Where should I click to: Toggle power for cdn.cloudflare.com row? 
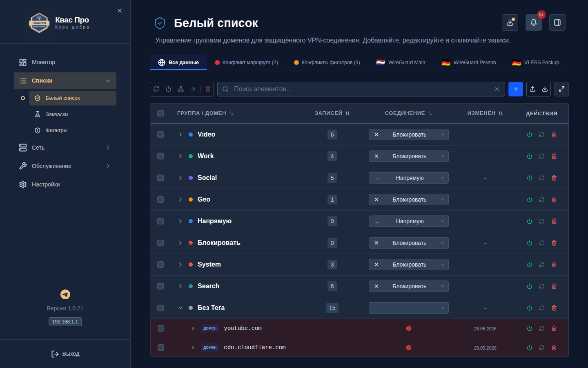point(530,348)
